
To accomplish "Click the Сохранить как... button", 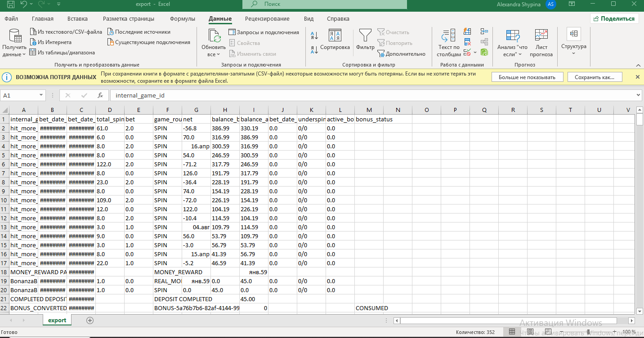I will 595,77.
